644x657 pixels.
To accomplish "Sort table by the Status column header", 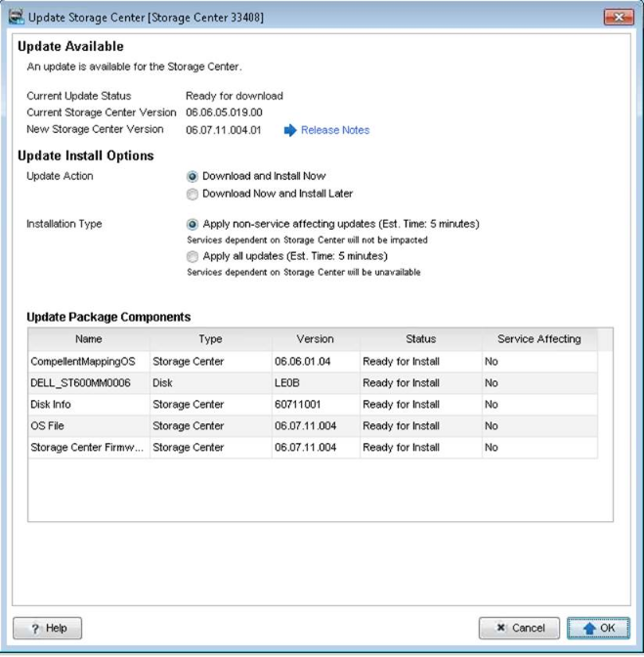I will click(421, 339).
